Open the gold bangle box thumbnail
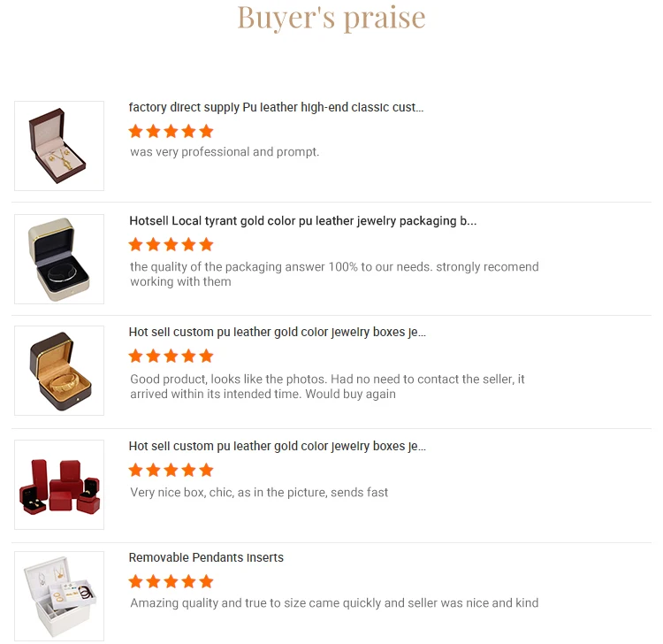 pyautogui.click(x=59, y=259)
